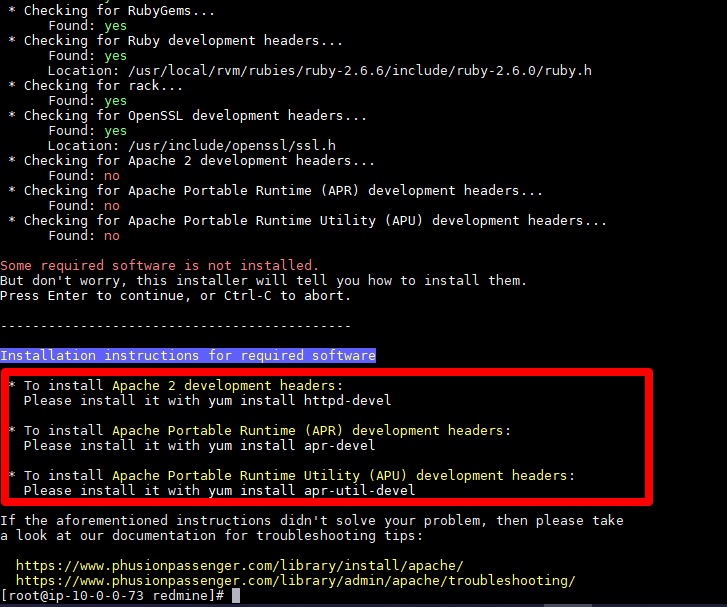727x607 pixels.
Task: Click 'If the aforementioned instructions didn't solve' line
Action: [312, 521]
